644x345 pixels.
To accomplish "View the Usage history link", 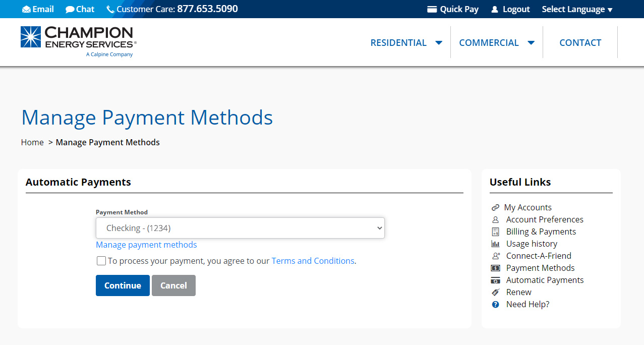I will pos(532,244).
